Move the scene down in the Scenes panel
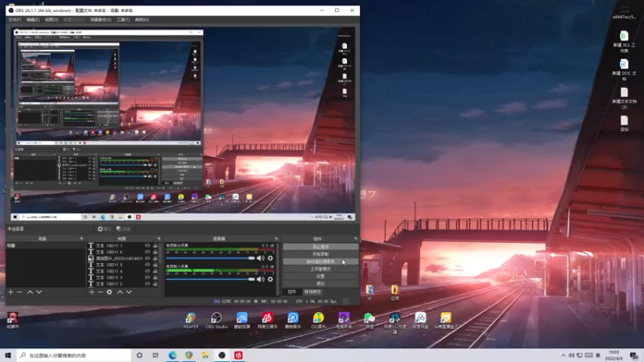This screenshot has height=362, width=644. 39,292
